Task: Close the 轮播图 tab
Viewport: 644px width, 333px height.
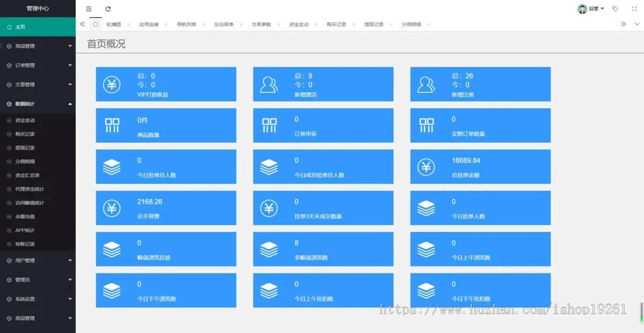Action: (x=128, y=25)
